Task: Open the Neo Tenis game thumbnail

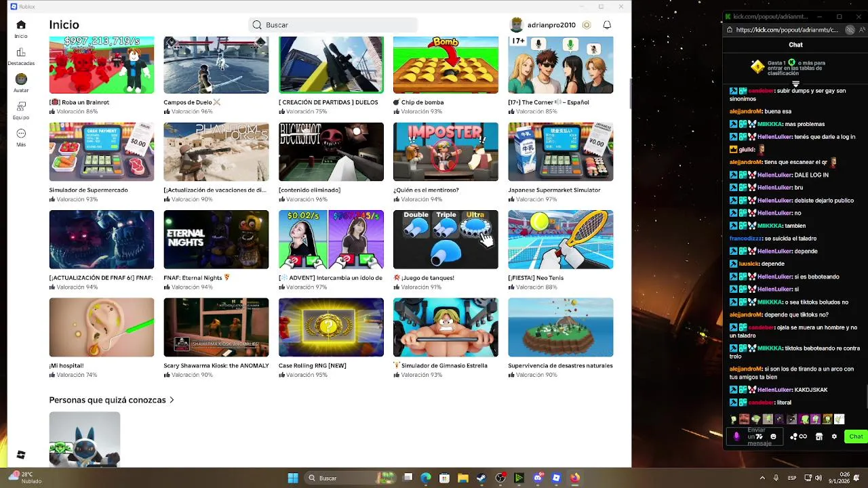Action: click(x=560, y=239)
